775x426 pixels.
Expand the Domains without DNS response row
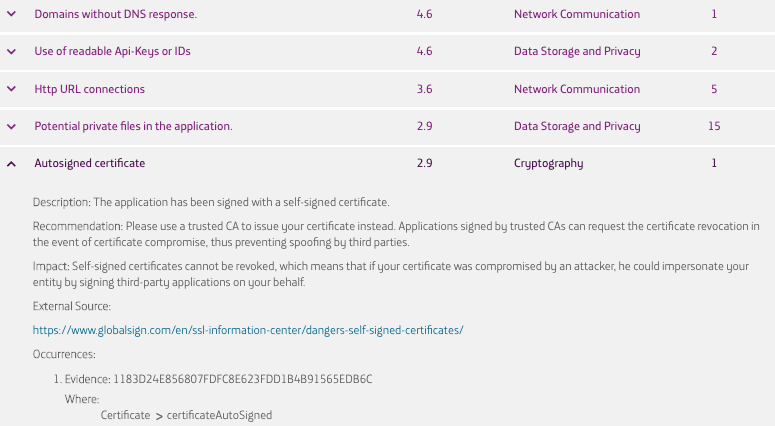pyautogui.click(x=12, y=15)
